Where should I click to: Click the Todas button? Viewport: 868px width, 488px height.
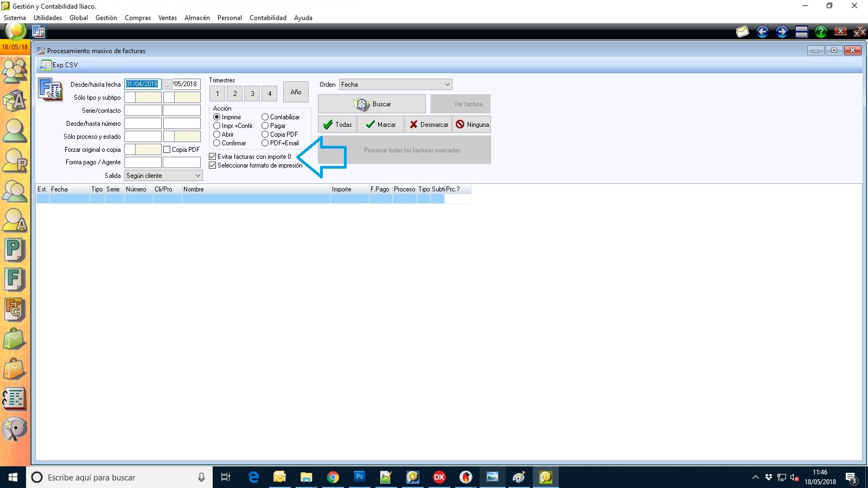coord(337,125)
